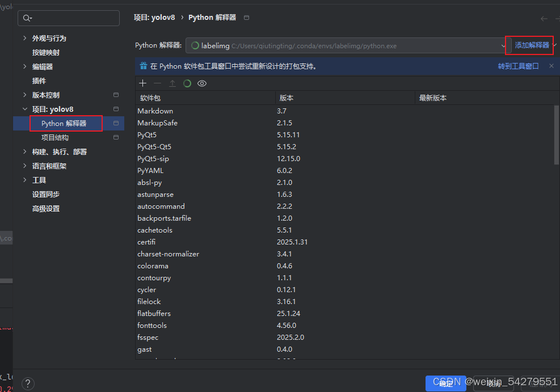Click the project-level icon next to breadcrumb title
This screenshot has width=560, height=392.
[x=246, y=18]
